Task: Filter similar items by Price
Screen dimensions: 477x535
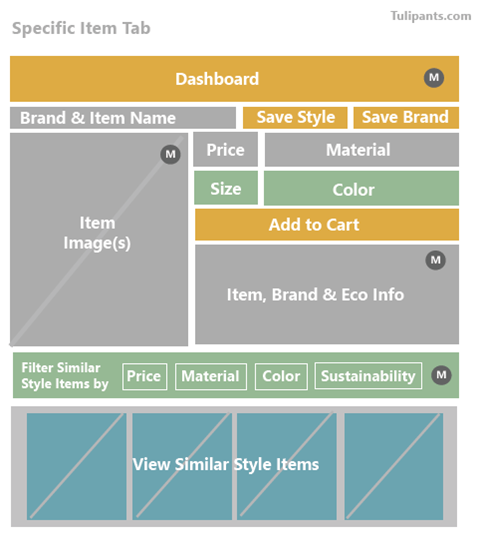Action: (145, 377)
